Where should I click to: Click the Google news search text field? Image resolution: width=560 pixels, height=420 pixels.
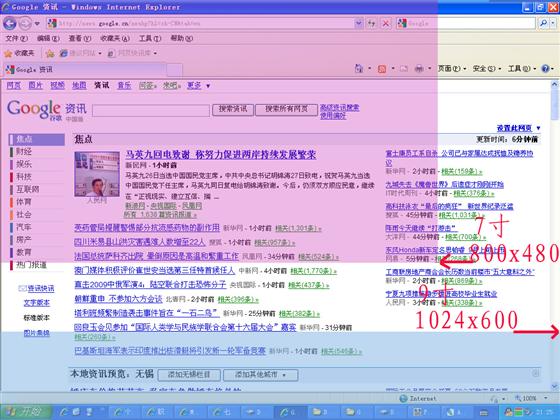[x=151, y=110]
